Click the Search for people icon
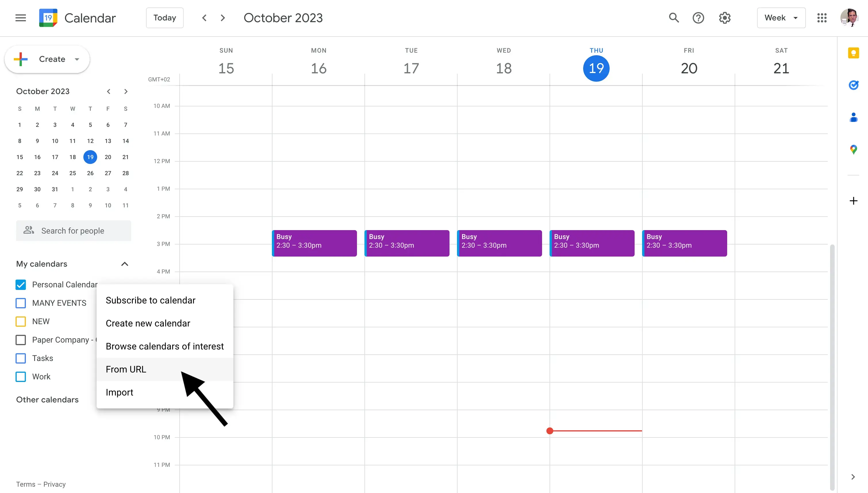Viewport: 868px width, 493px height. (x=28, y=230)
